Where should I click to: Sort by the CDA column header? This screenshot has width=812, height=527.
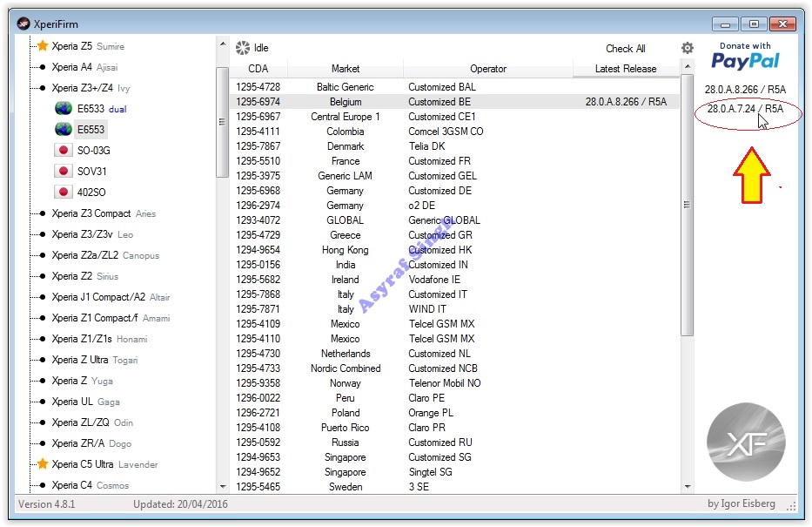point(258,69)
